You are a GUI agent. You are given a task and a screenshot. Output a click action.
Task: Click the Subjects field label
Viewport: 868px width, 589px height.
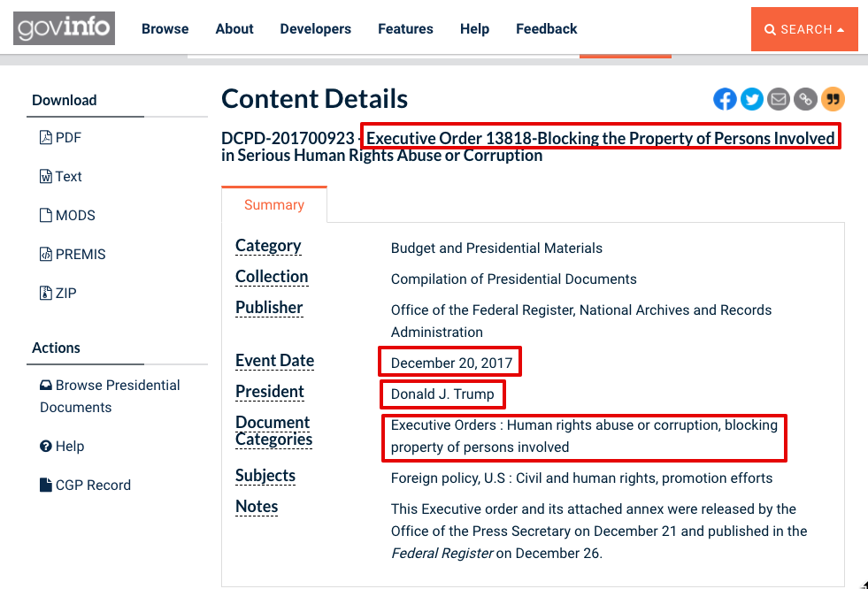265,476
